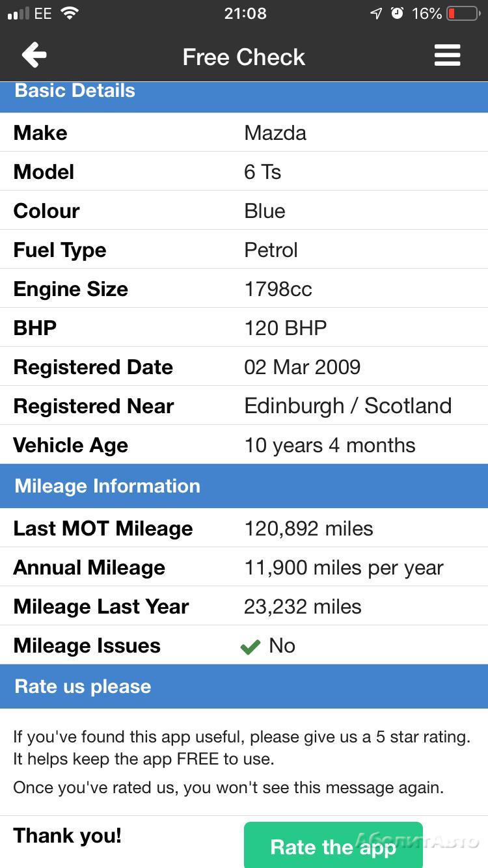This screenshot has height=868, width=488.
Task: Select the Make row showing Mazda
Action: pyautogui.click(x=244, y=133)
